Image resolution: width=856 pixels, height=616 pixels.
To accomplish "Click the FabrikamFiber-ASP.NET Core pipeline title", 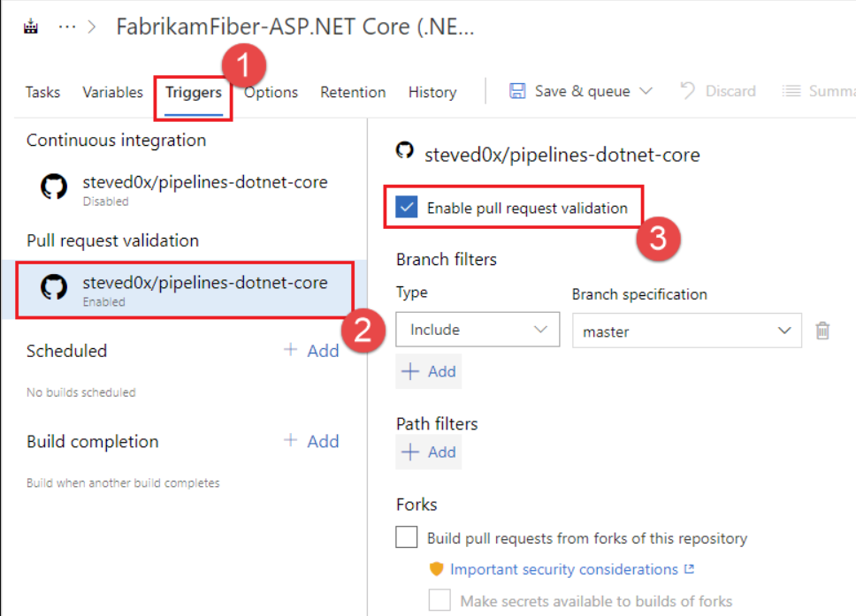I will [x=295, y=27].
